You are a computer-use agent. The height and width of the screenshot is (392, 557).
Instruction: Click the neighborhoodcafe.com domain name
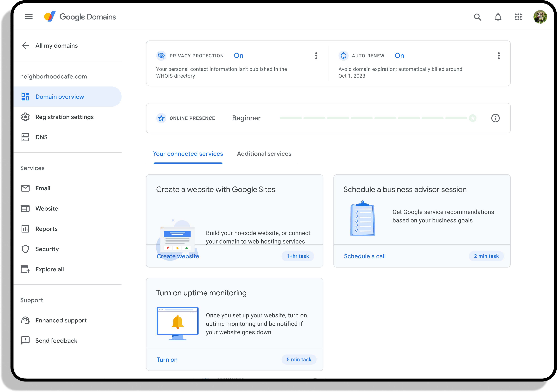point(53,76)
